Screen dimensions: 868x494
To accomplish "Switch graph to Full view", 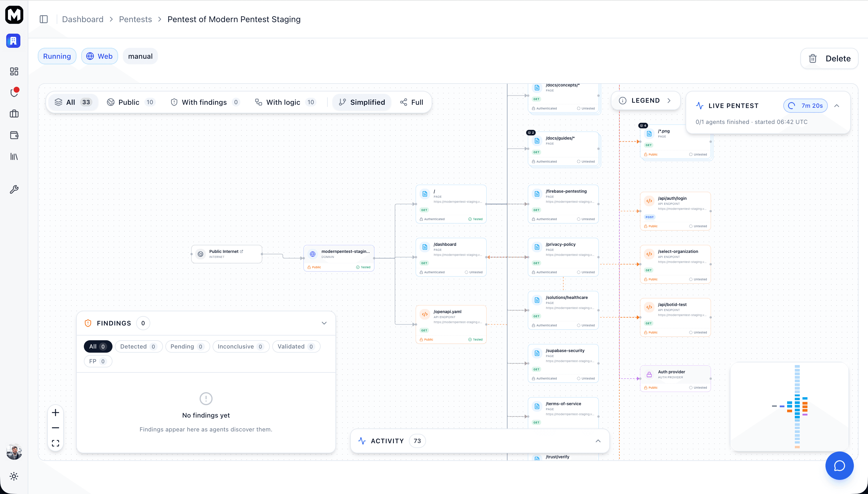I will point(411,102).
